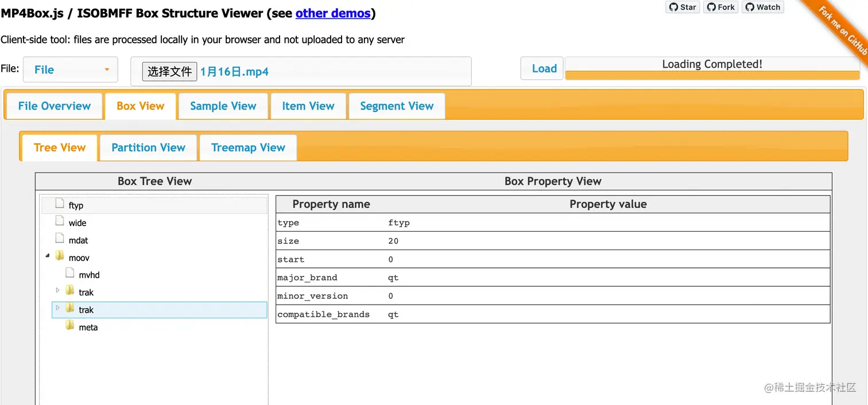Image resolution: width=868 pixels, height=405 pixels.
Task: Click the moov folder icon
Action: (x=60, y=256)
